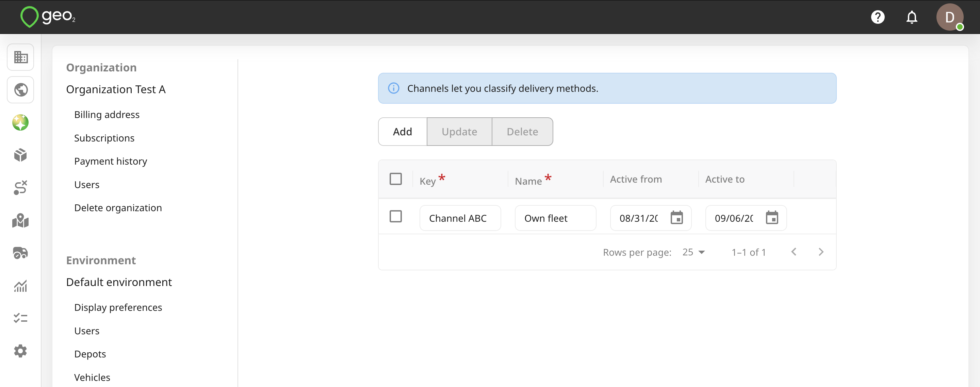Click the Delete button
980x387 pixels.
[x=522, y=132]
